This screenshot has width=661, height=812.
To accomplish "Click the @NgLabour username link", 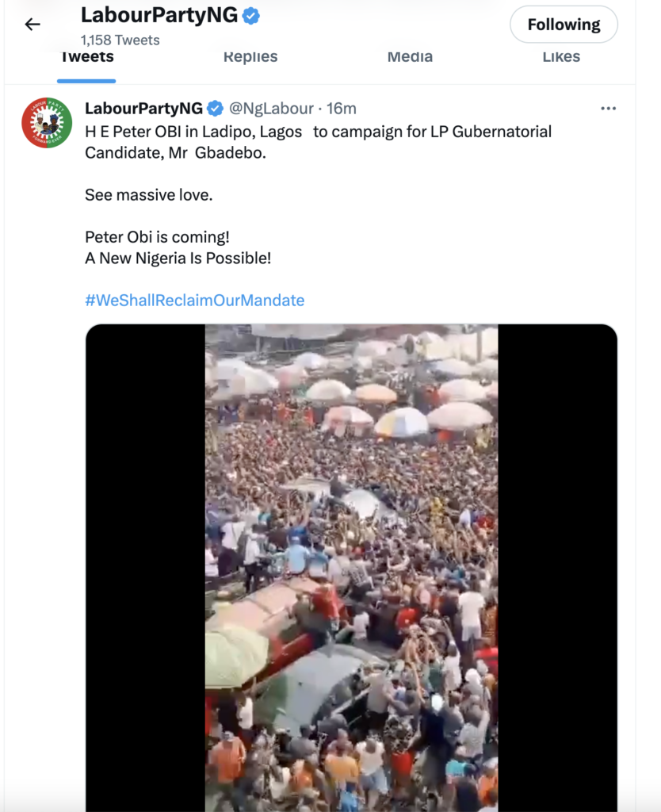I will click(273, 109).
